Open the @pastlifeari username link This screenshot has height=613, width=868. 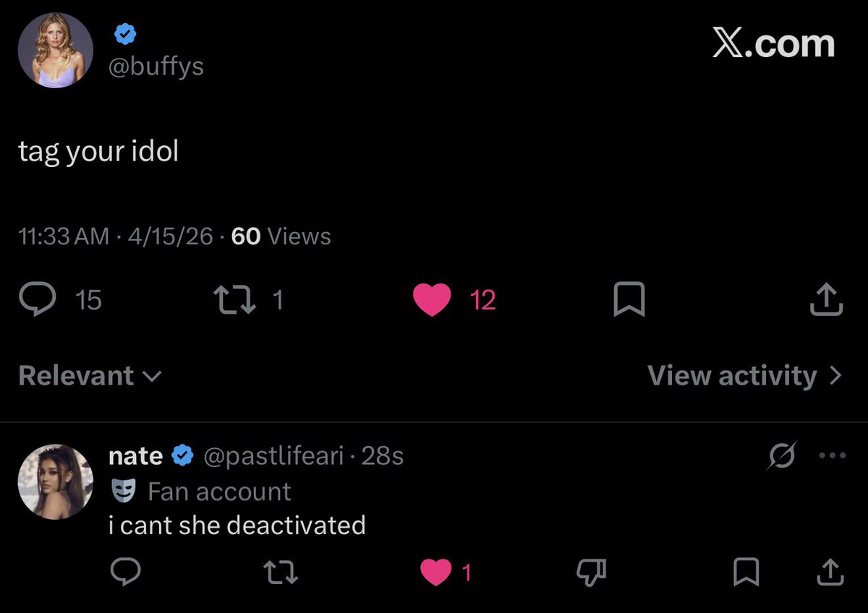click(273, 456)
